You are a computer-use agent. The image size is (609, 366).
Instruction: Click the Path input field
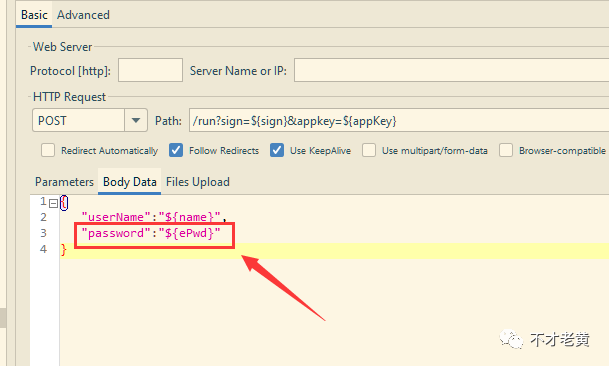click(x=399, y=120)
